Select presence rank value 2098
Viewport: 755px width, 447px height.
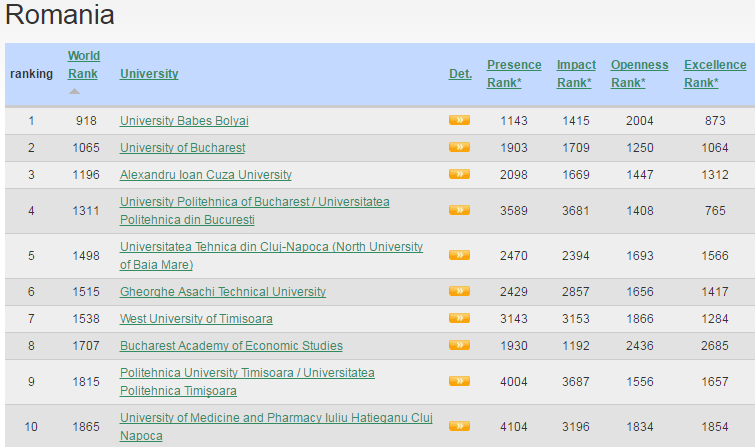click(514, 174)
